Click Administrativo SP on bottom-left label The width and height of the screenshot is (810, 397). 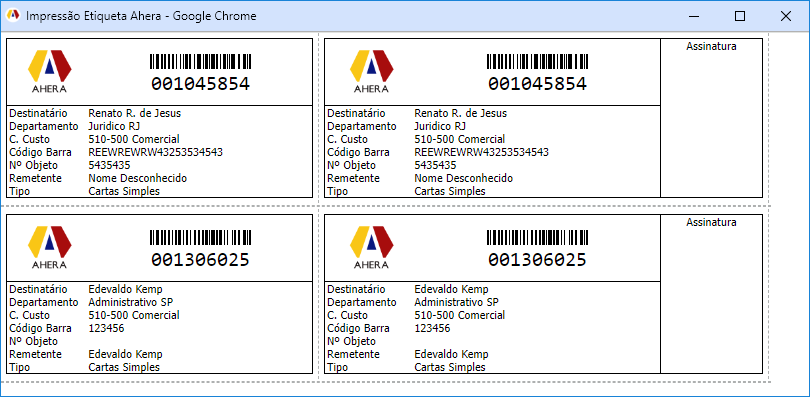pos(131,302)
